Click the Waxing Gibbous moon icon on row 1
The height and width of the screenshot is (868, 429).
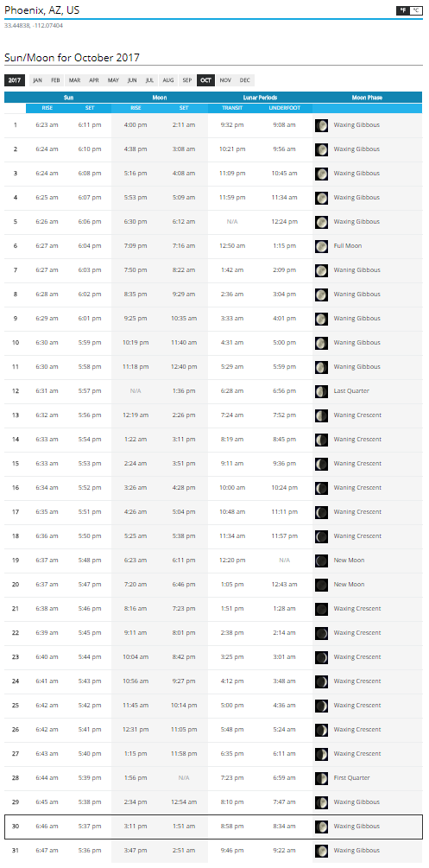[321, 125]
